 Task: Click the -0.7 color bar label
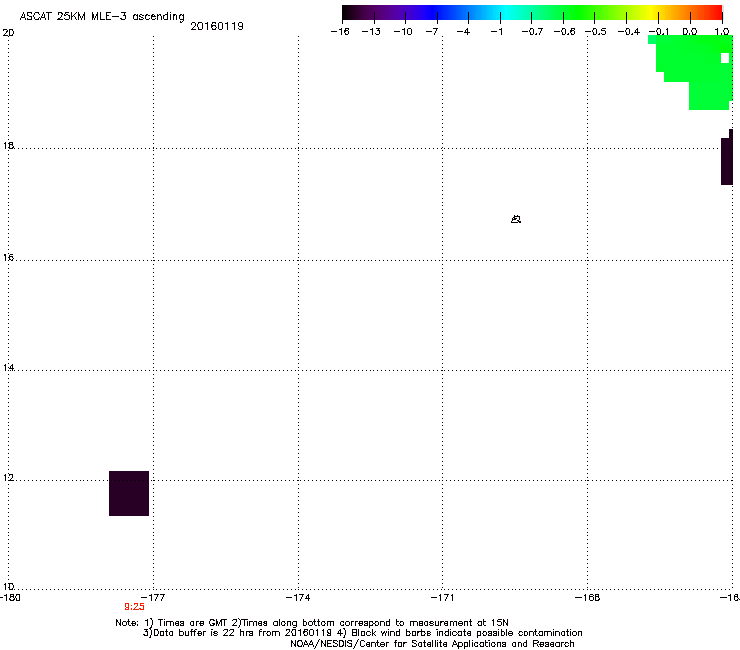[x=532, y=32]
